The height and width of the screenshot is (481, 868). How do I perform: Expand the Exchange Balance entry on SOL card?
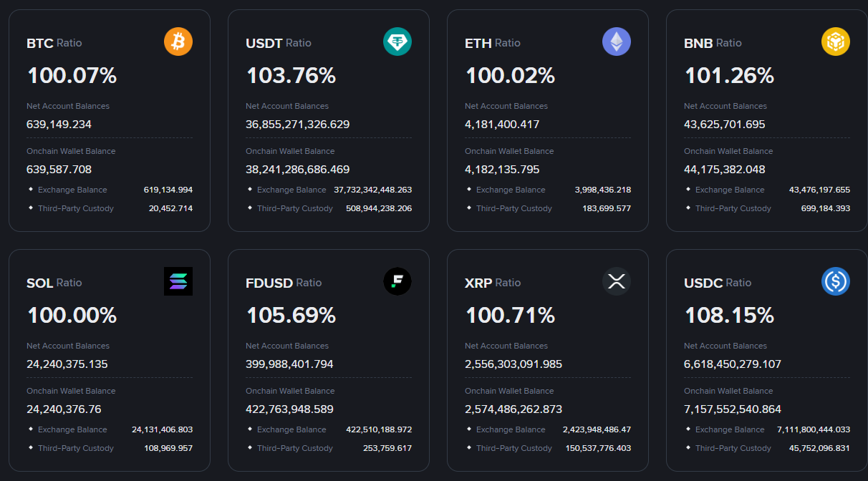point(74,429)
